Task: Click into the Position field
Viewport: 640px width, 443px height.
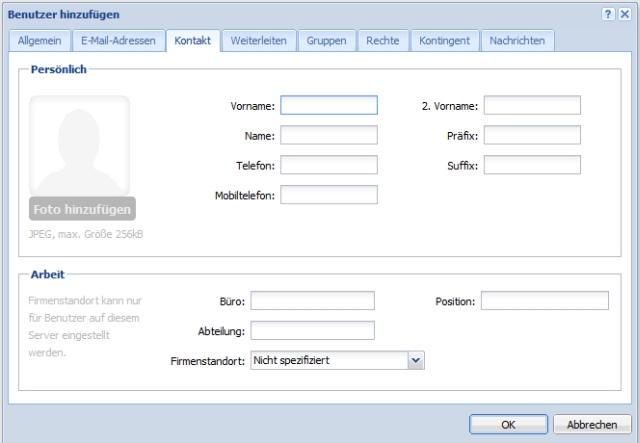Action: [545, 301]
